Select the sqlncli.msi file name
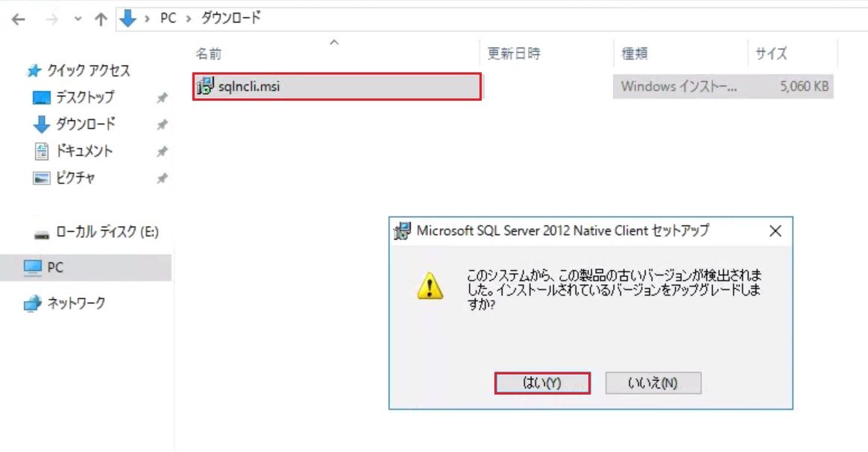 click(249, 87)
